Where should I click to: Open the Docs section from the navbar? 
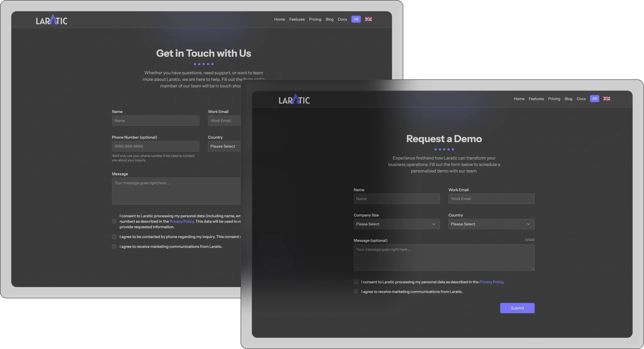click(581, 99)
